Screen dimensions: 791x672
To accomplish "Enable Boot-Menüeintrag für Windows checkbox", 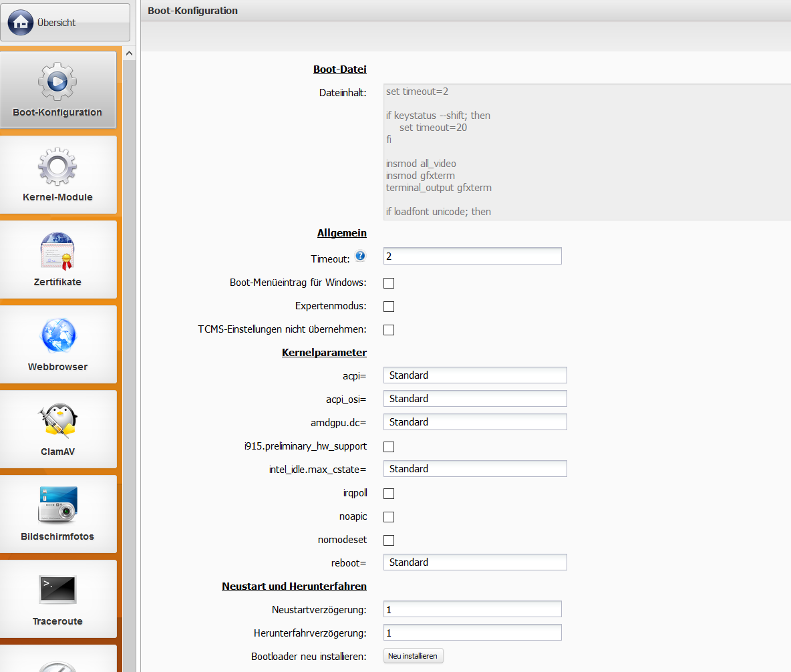I will (389, 283).
